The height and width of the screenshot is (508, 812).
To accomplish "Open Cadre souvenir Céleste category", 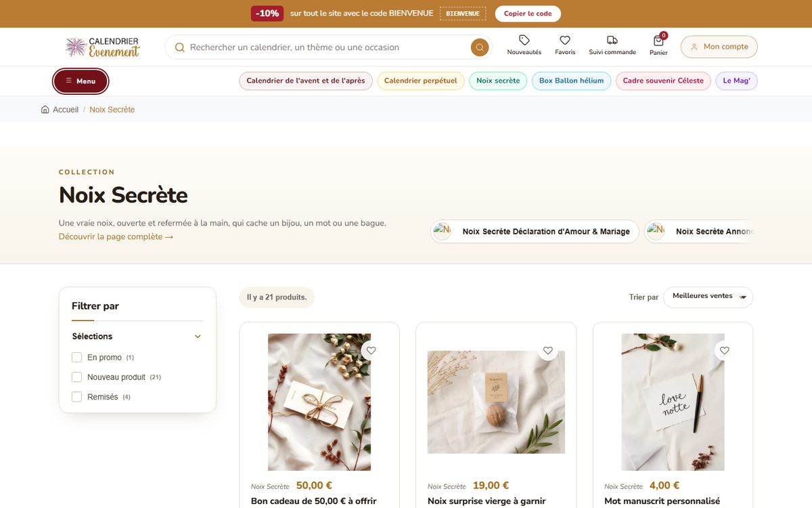I will tap(663, 81).
